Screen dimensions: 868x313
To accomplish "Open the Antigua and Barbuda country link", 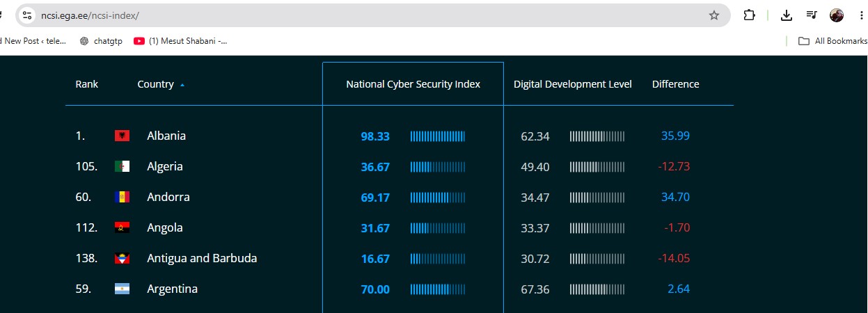I will (202, 258).
